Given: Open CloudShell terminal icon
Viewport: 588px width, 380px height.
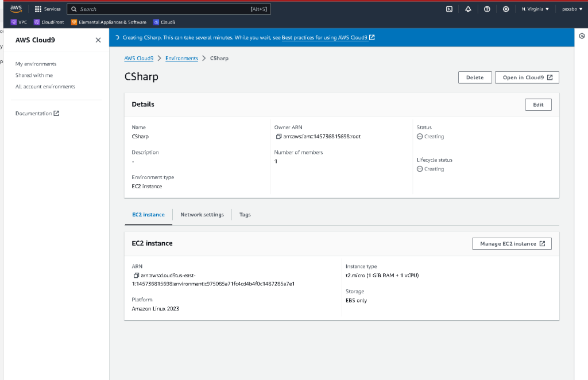Looking at the screenshot, I should (x=449, y=9).
